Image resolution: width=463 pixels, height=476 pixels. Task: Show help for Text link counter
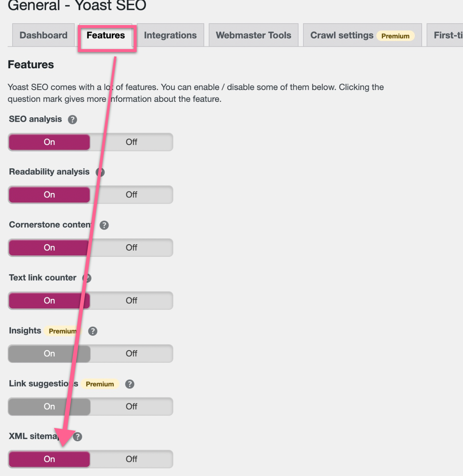[x=87, y=278]
